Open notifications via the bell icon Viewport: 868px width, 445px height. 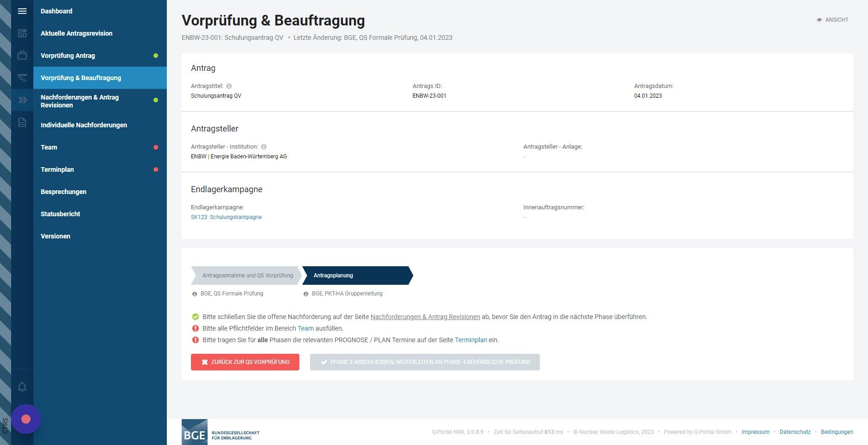(22, 387)
